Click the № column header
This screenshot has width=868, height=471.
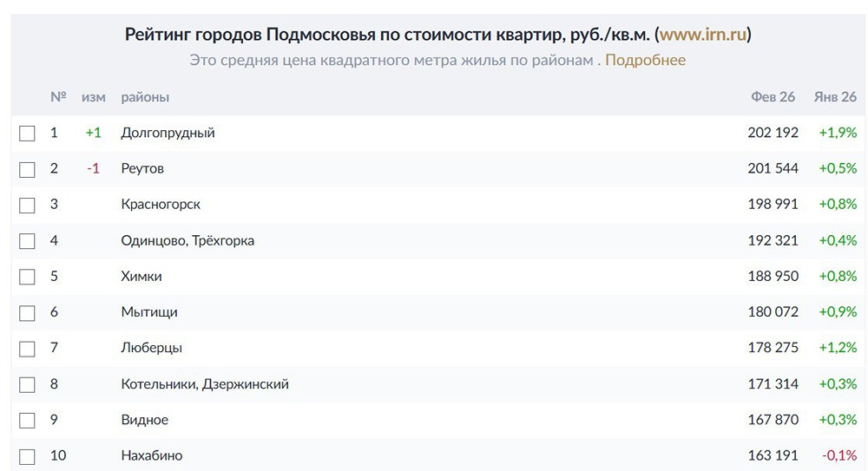point(58,97)
